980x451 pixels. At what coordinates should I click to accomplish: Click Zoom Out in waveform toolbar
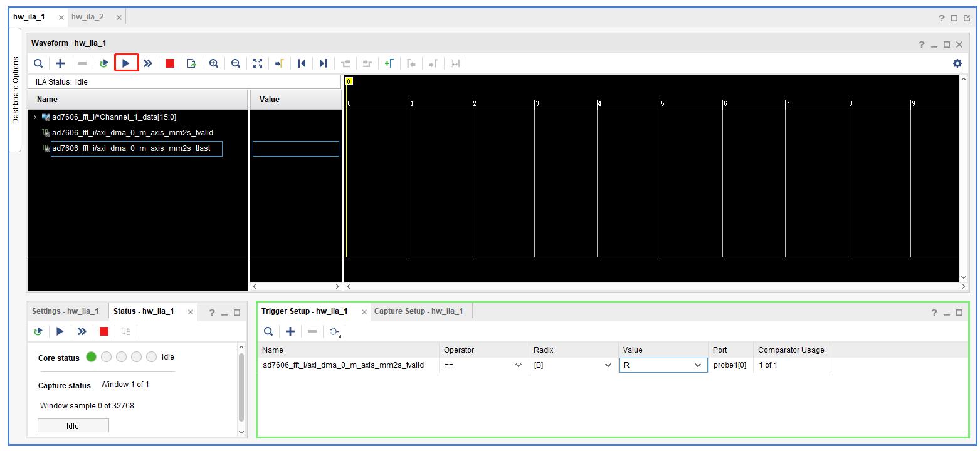(236, 63)
